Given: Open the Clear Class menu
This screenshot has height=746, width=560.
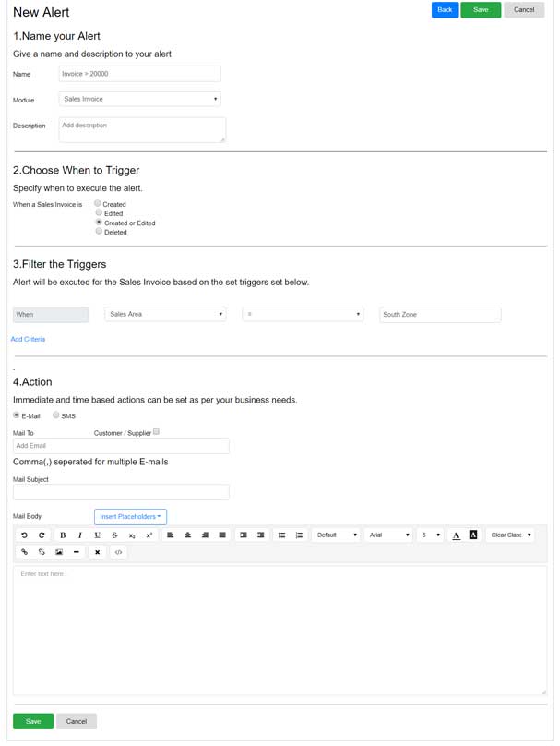Looking at the screenshot, I should 510,535.
